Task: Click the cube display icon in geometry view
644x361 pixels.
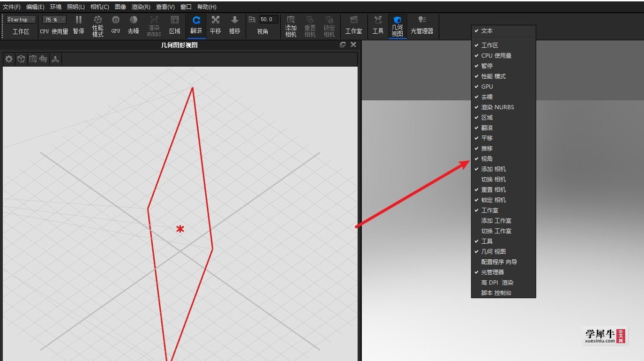Action: pyautogui.click(x=21, y=59)
